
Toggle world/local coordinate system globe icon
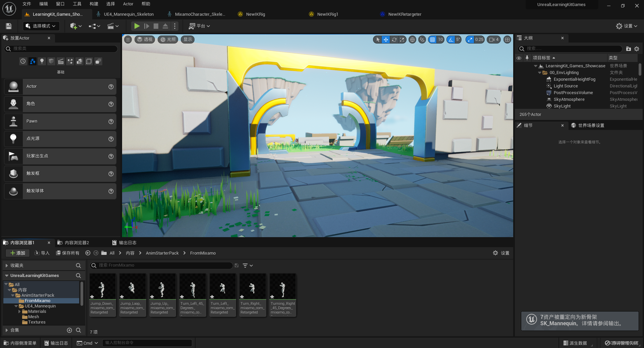[x=412, y=40]
